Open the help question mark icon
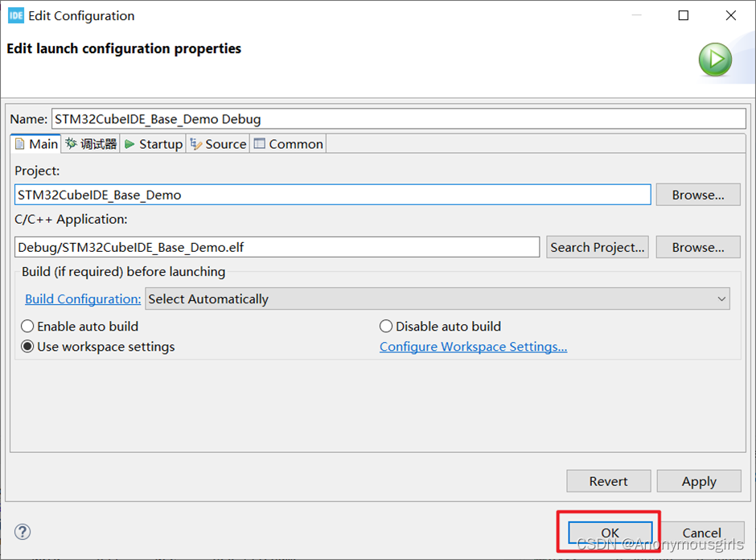The width and height of the screenshot is (756, 560). [x=23, y=532]
